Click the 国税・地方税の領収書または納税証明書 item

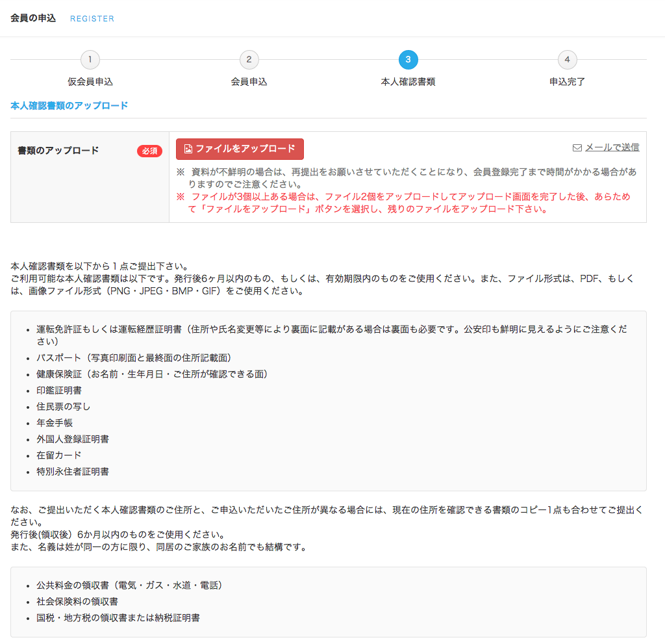click(118, 617)
